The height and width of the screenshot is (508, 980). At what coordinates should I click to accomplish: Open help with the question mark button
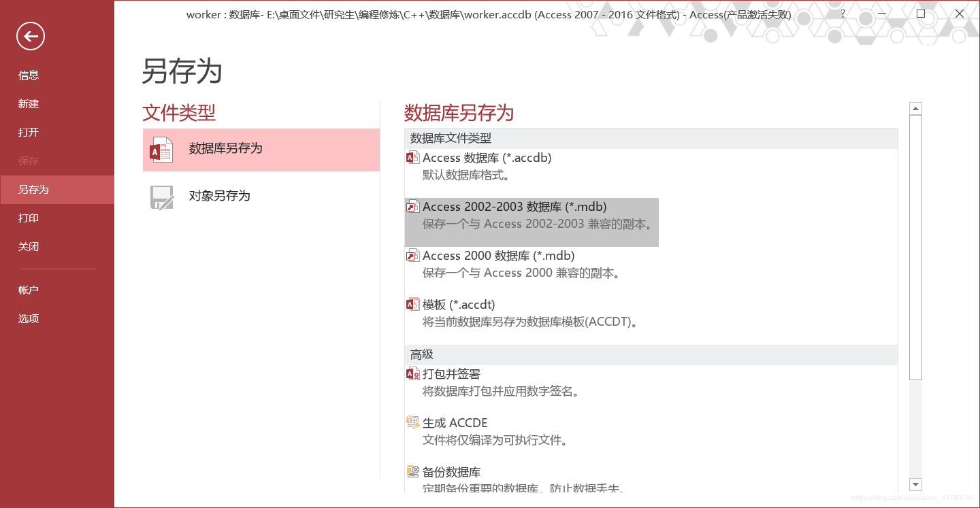click(843, 14)
